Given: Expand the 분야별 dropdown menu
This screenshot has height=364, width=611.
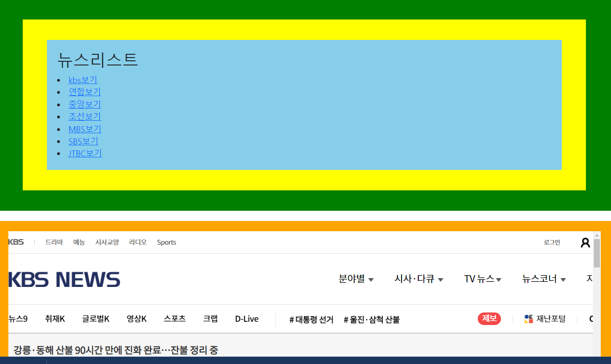Looking at the screenshot, I should coord(356,279).
